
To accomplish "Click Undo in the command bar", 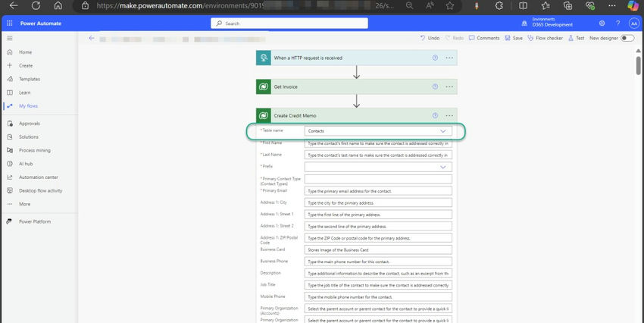I will tap(430, 38).
